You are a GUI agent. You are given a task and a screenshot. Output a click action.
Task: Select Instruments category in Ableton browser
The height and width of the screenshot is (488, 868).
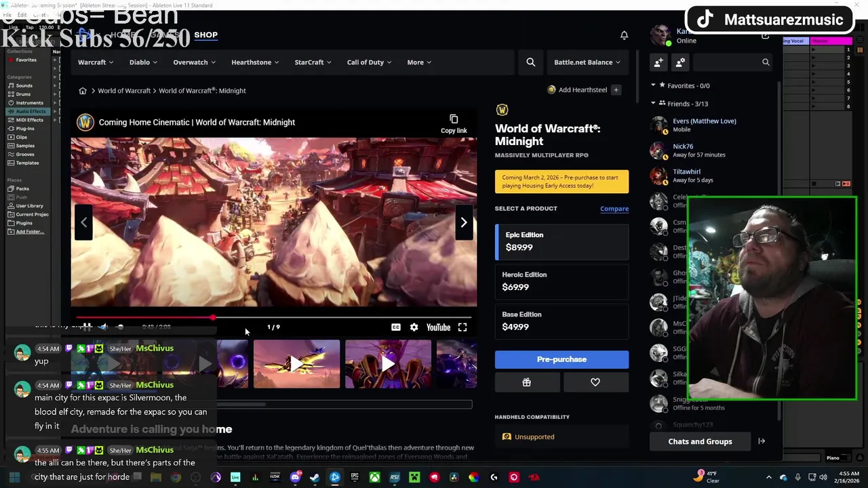pos(29,103)
